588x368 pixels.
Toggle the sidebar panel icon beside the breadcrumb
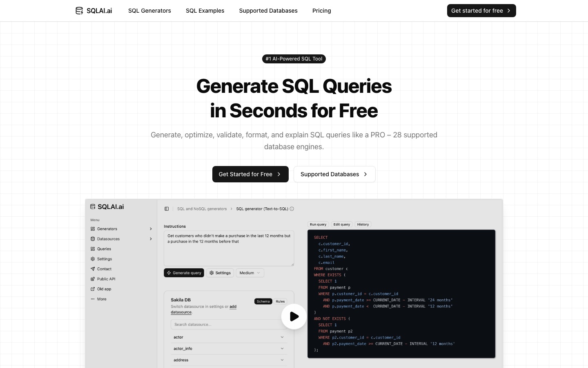(167, 209)
